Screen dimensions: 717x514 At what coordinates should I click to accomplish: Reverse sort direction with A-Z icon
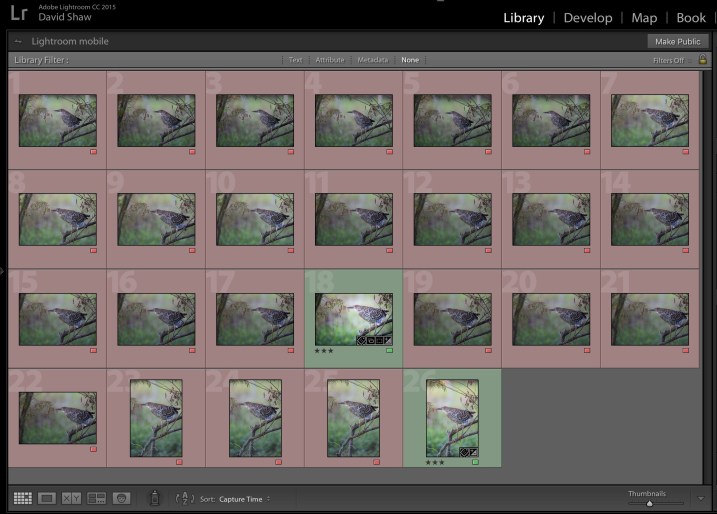coord(184,498)
